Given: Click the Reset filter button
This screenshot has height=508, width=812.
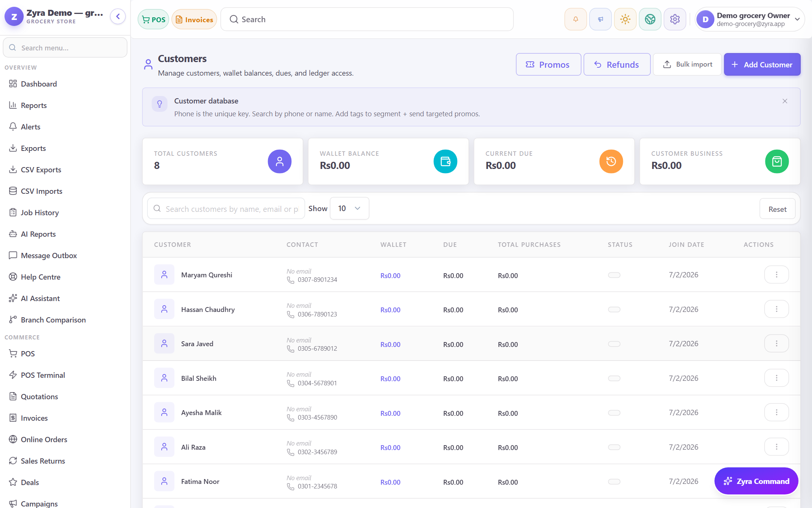Looking at the screenshot, I should [x=777, y=209].
